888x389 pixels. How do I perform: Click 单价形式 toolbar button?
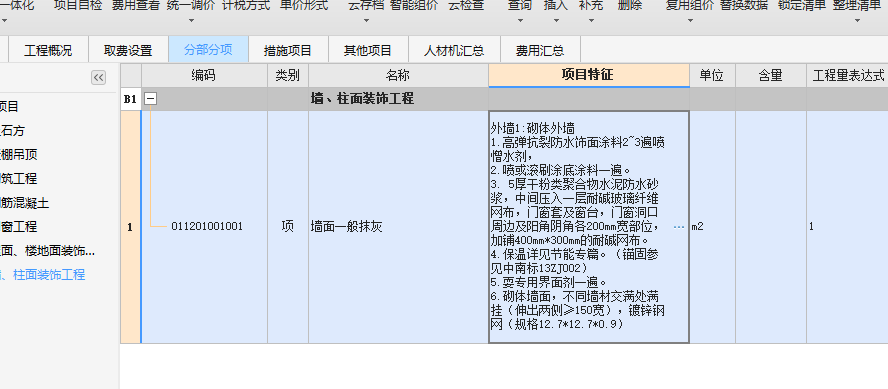(304, 6)
